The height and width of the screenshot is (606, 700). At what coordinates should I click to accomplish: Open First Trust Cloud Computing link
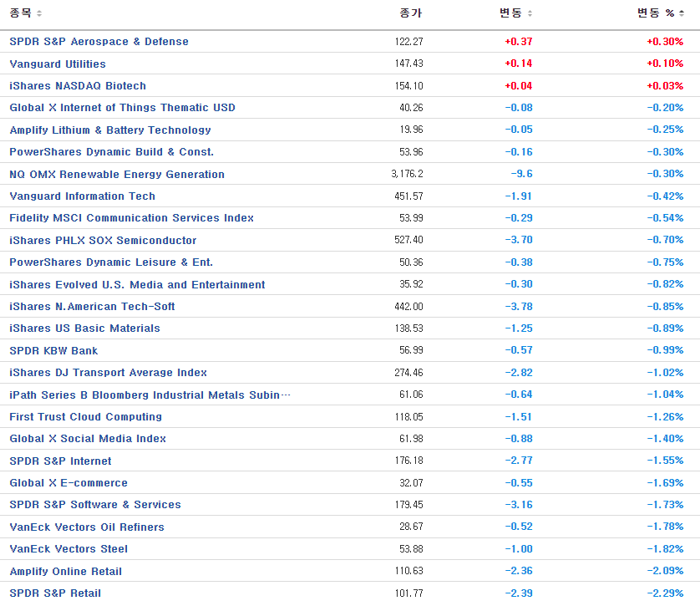pos(86,416)
